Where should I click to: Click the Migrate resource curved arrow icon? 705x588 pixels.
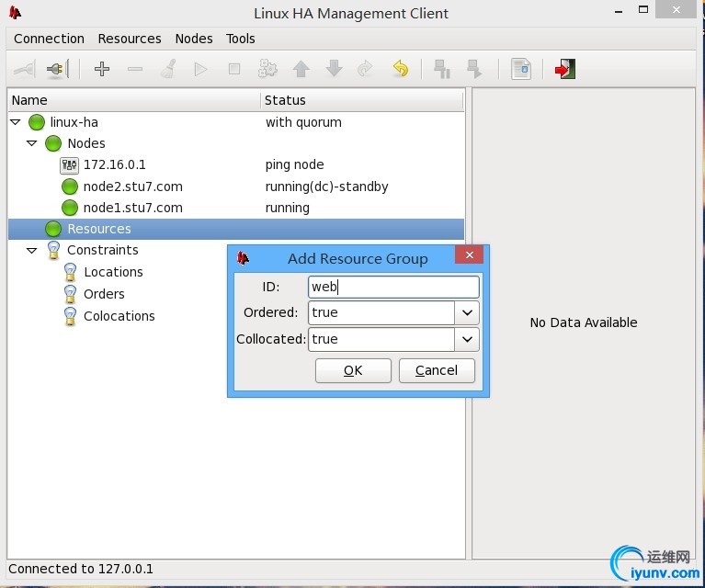pyautogui.click(x=366, y=69)
